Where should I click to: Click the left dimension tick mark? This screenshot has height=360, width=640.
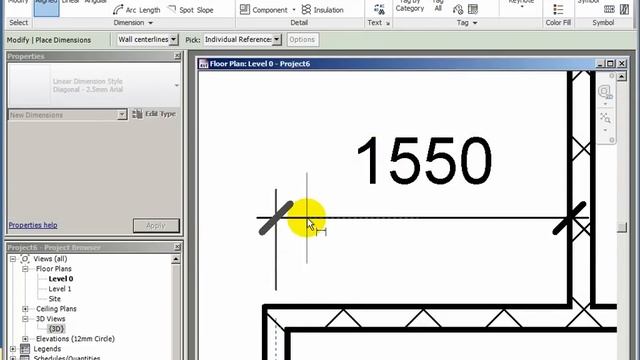[276, 218]
